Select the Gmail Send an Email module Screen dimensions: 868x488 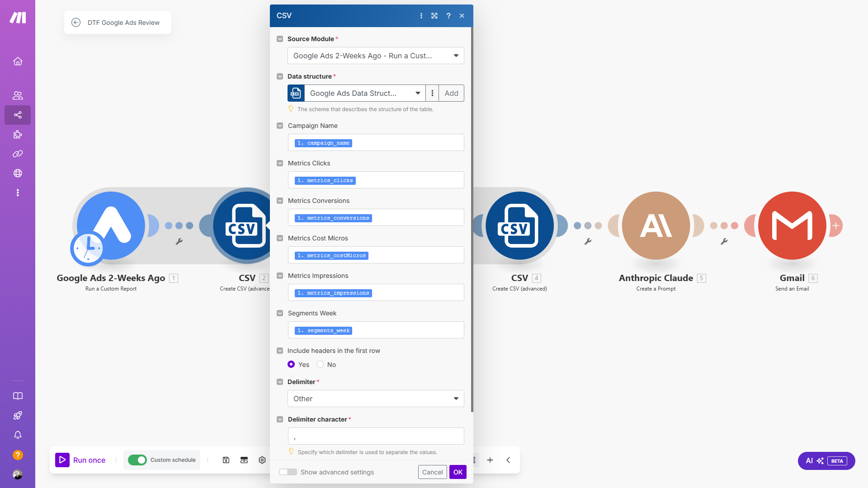793,226
